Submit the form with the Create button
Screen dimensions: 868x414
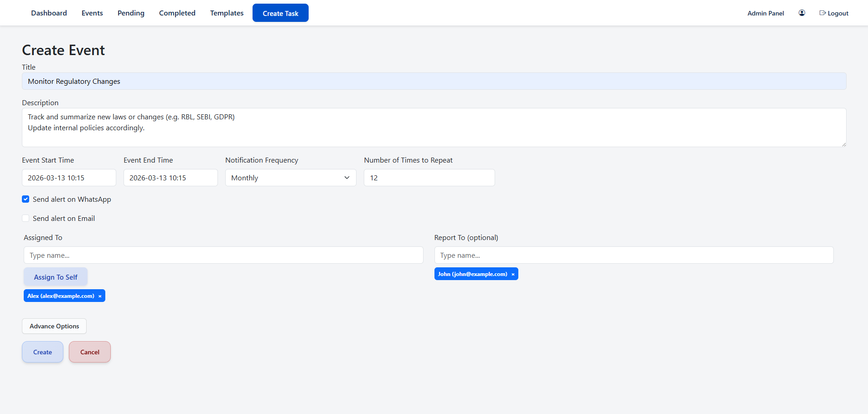[42, 352]
